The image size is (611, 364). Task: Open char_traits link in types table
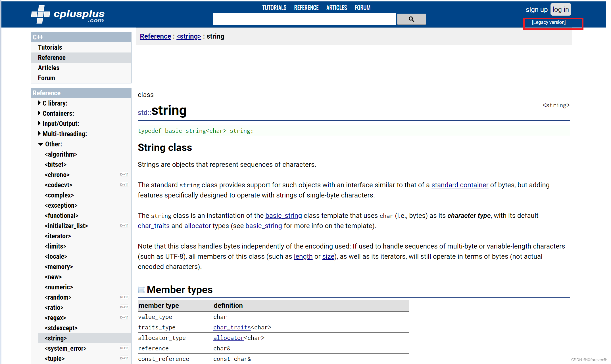pyautogui.click(x=232, y=327)
